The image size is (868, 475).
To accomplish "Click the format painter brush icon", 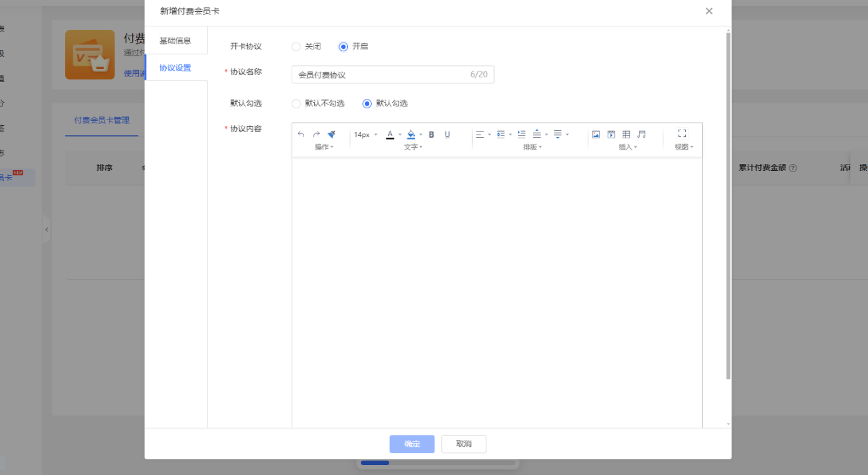I will [331, 134].
